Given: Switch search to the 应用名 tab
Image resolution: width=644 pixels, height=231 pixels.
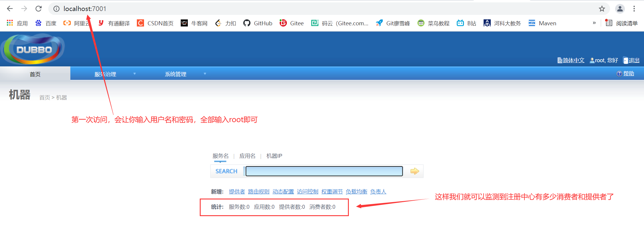Looking at the screenshot, I should [247, 156].
